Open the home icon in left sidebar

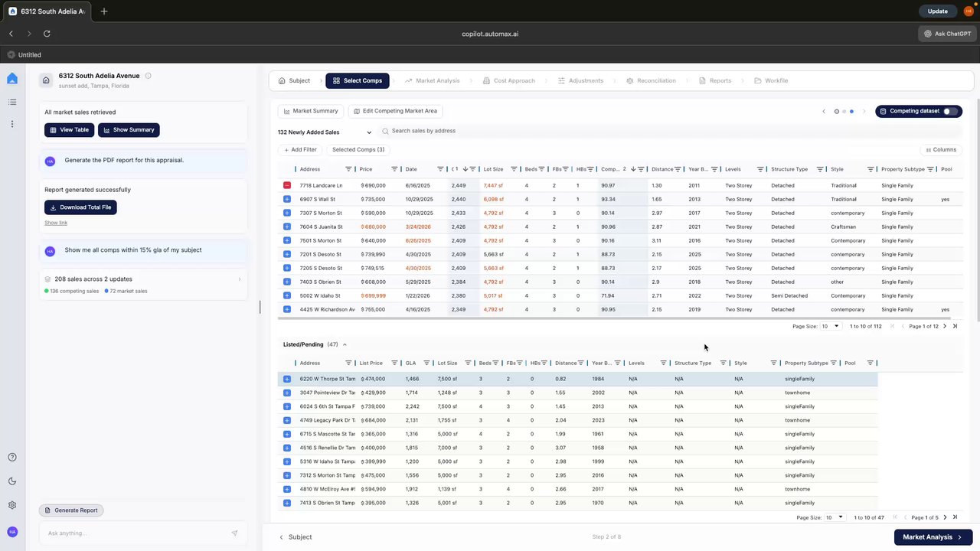[11, 79]
